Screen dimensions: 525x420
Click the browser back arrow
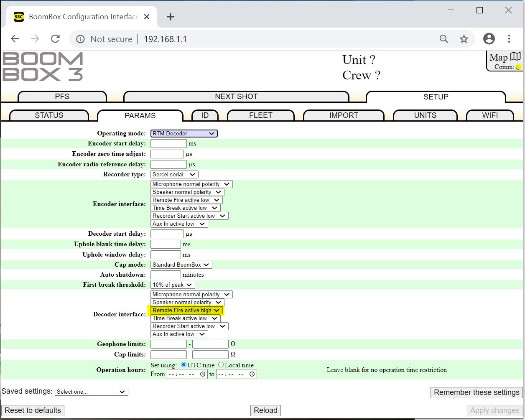point(15,39)
